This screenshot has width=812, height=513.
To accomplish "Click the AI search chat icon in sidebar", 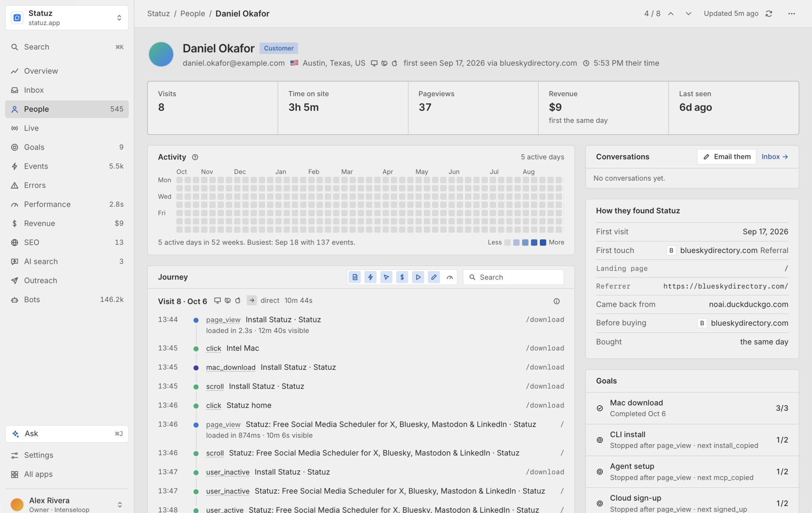I will (14, 262).
